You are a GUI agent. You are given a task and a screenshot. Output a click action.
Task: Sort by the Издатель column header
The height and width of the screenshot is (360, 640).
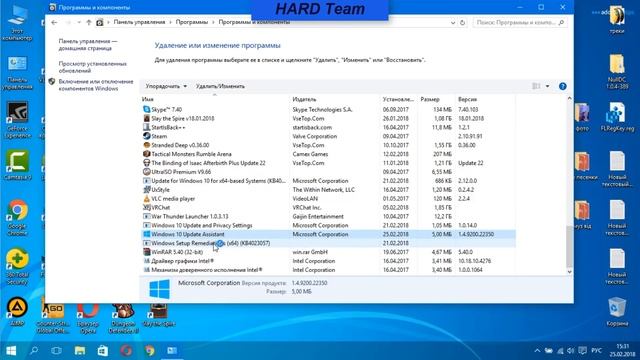(x=334, y=99)
